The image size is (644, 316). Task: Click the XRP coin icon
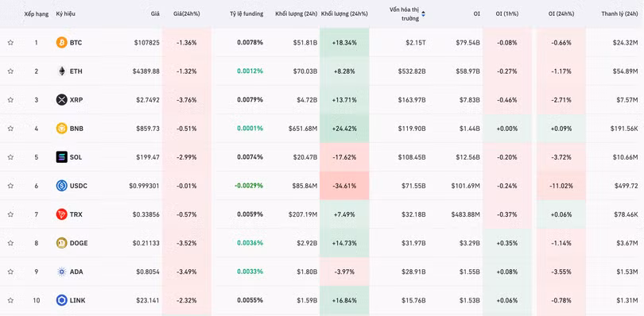coord(61,100)
